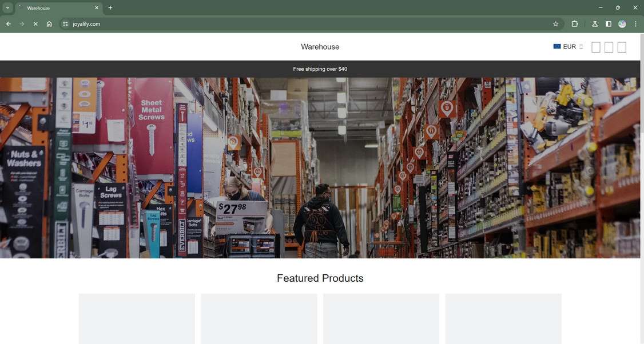Go back to the previous page
The height and width of the screenshot is (344, 644).
pos(9,24)
